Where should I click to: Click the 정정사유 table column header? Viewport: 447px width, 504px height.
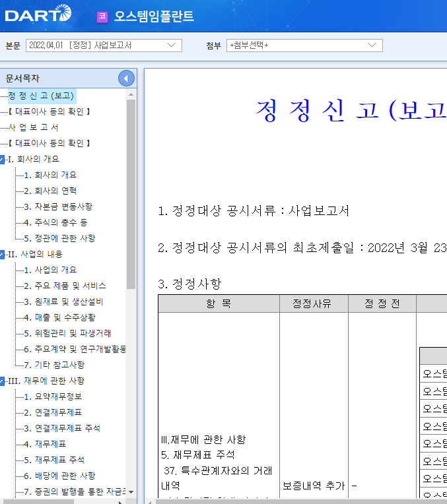[314, 303]
